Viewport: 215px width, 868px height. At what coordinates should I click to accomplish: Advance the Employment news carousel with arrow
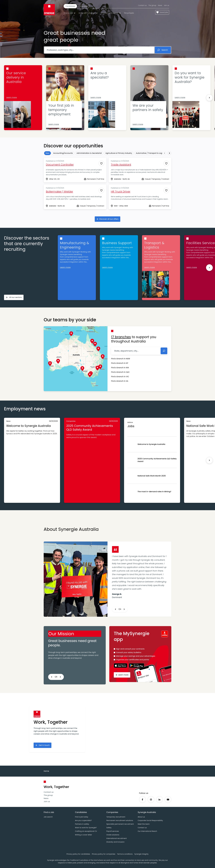pyautogui.click(x=209, y=460)
